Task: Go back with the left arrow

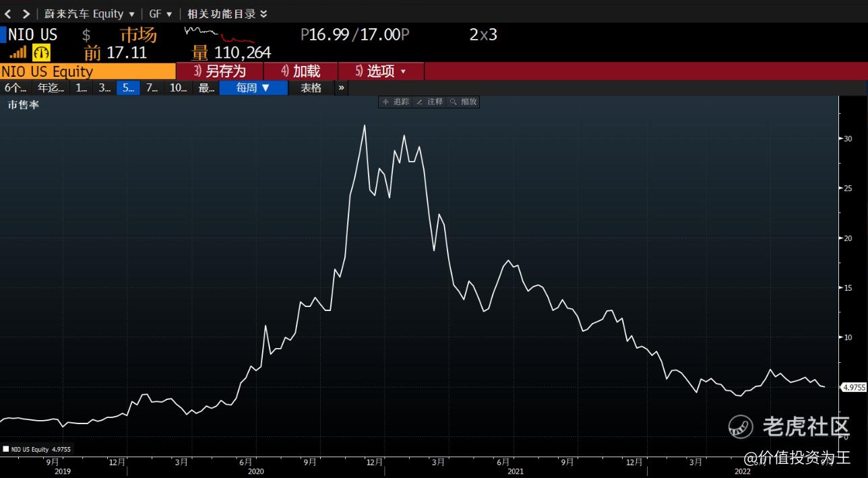Action: click(x=8, y=13)
